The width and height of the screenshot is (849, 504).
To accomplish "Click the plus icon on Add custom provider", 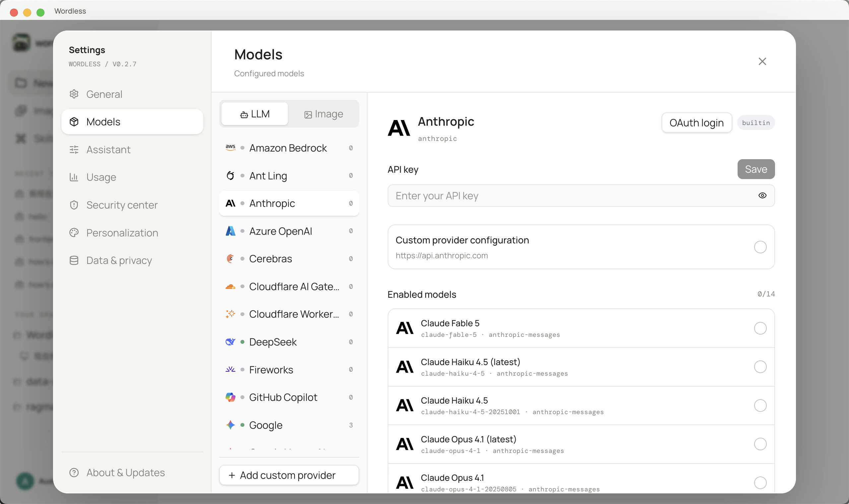I will pyautogui.click(x=232, y=475).
